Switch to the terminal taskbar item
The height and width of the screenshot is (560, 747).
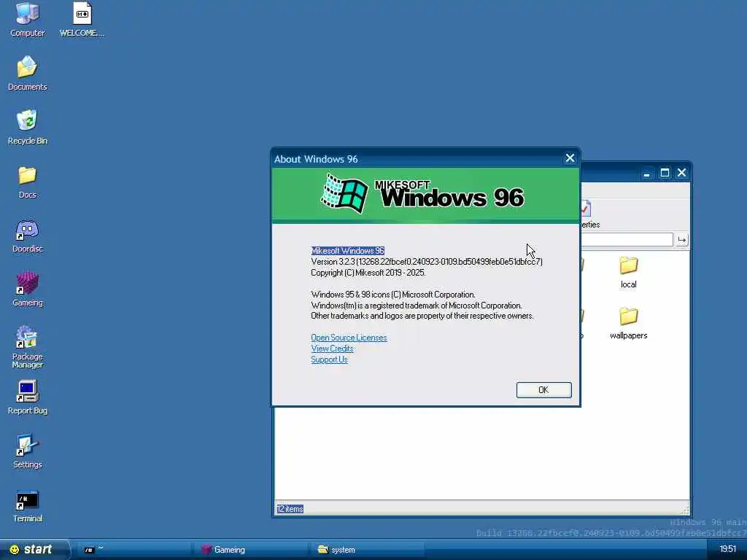coord(133,550)
